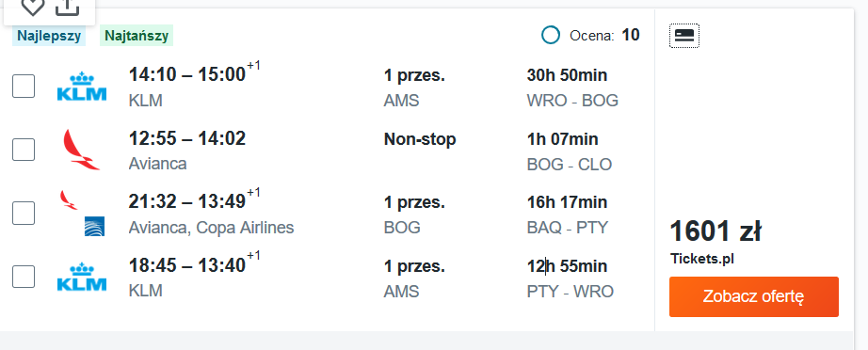Click the 1 przes. AMS stopover info on the first flight

tap(414, 87)
